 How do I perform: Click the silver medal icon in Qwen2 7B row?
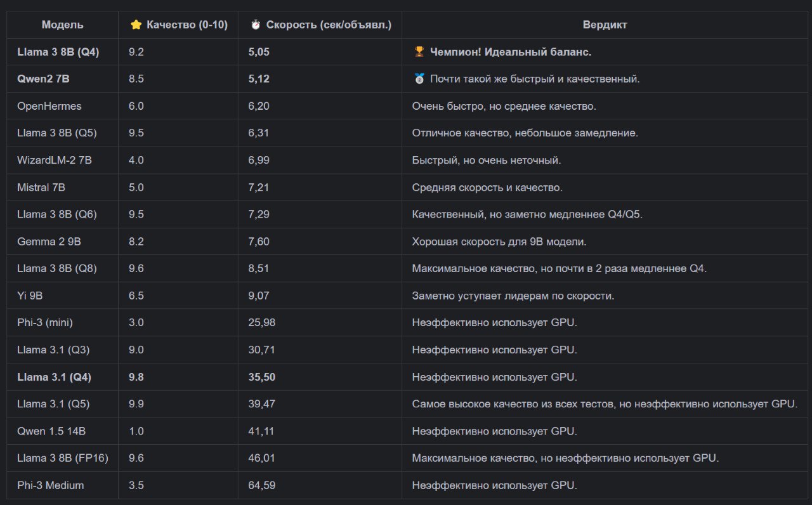click(419, 79)
